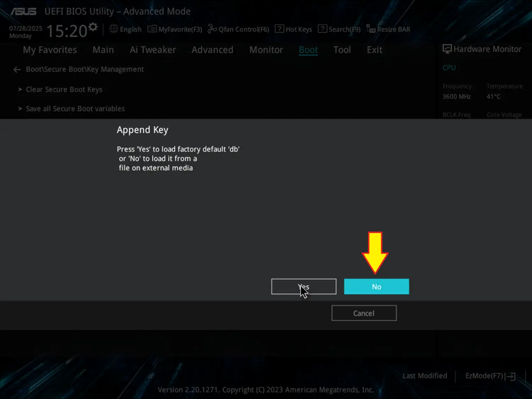Click the Hot Keys label
Image resolution: width=532 pixels, height=399 pixels.
pos(299,29)
